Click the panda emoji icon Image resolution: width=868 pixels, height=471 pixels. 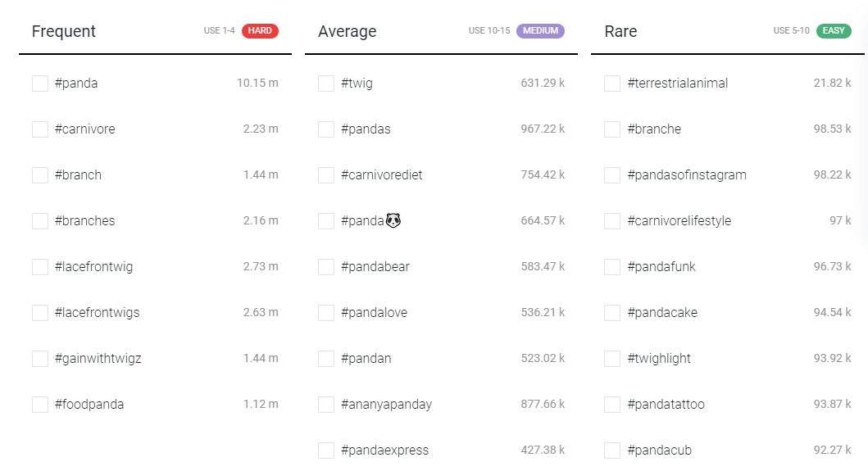393,221
